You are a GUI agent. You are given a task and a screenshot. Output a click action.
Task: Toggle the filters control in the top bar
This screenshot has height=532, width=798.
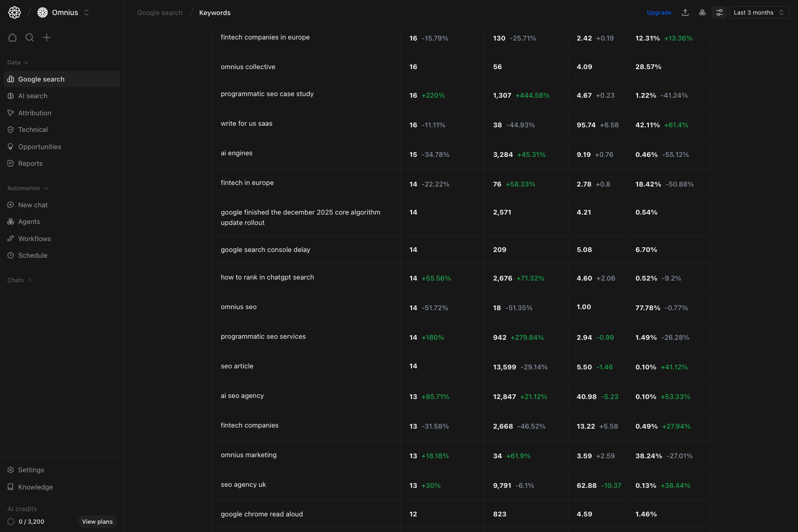720,12
